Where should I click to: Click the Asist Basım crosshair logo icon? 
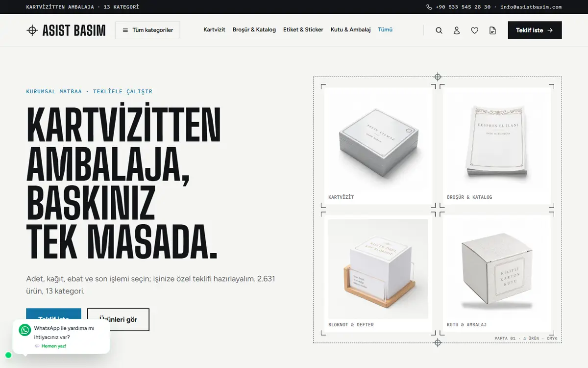[x=32, y=30]
